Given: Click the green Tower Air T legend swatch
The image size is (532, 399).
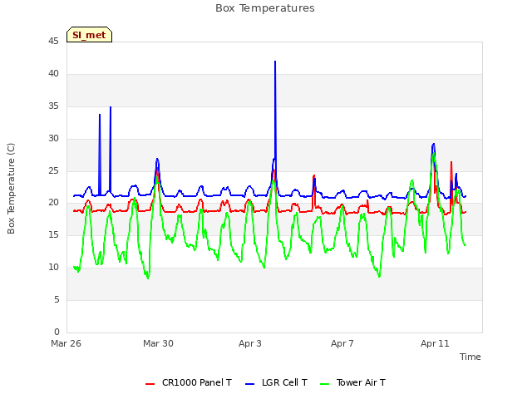Looking at the screenshot, I should (325, 384).
